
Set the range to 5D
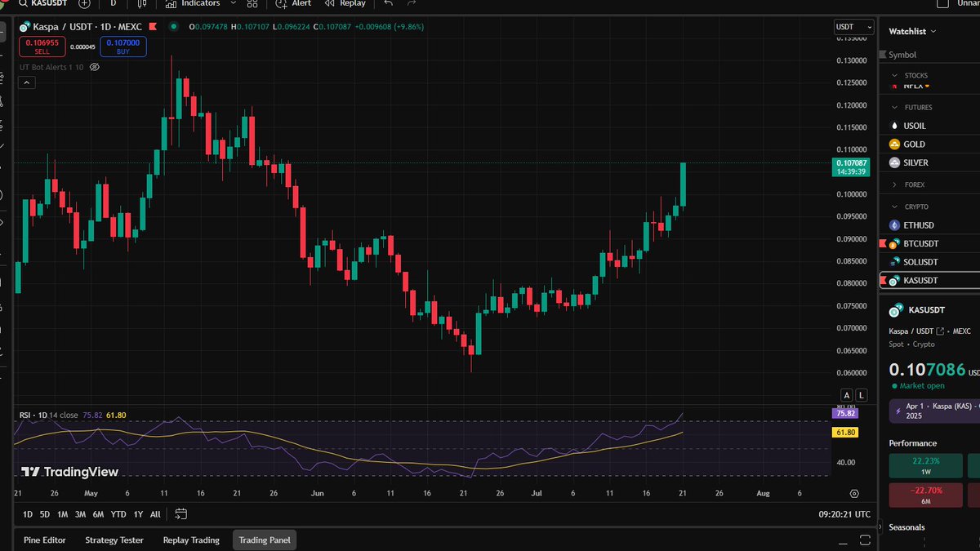45,514
